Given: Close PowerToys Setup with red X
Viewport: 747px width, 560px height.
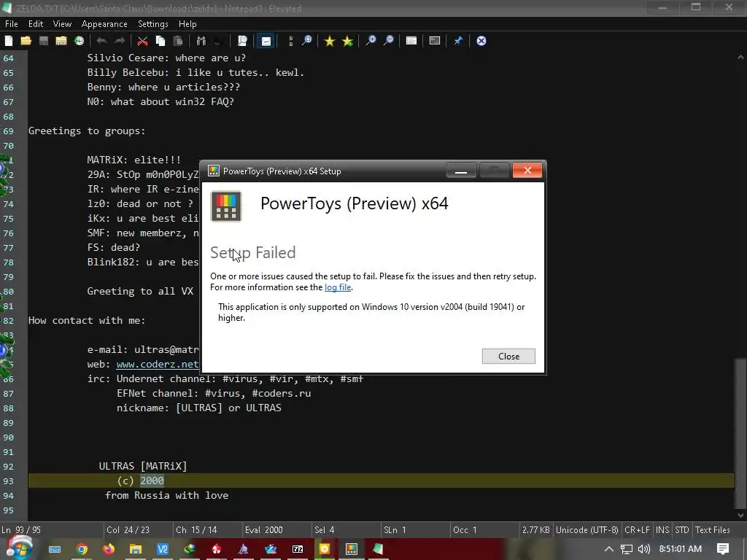Looking at the screenshot, I should click(x=527, y=171).
